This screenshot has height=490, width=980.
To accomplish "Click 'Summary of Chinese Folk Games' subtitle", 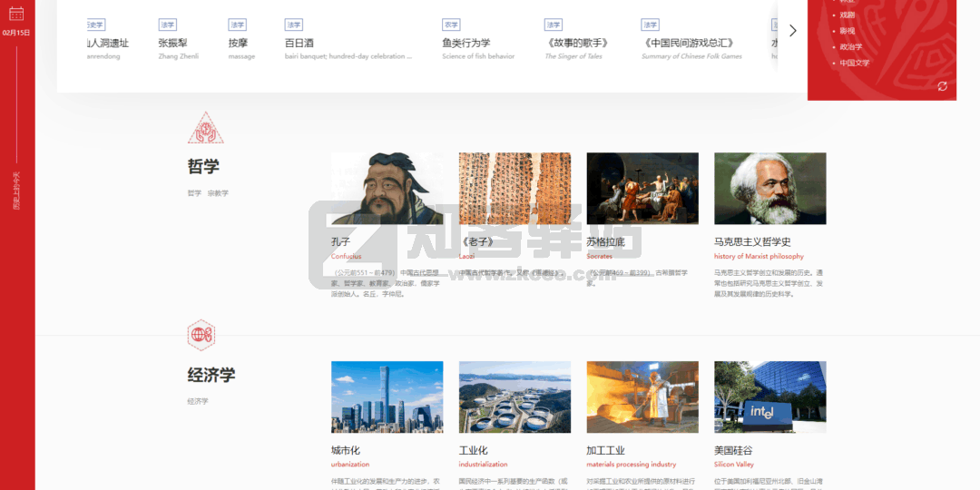I will pos(691,56).
